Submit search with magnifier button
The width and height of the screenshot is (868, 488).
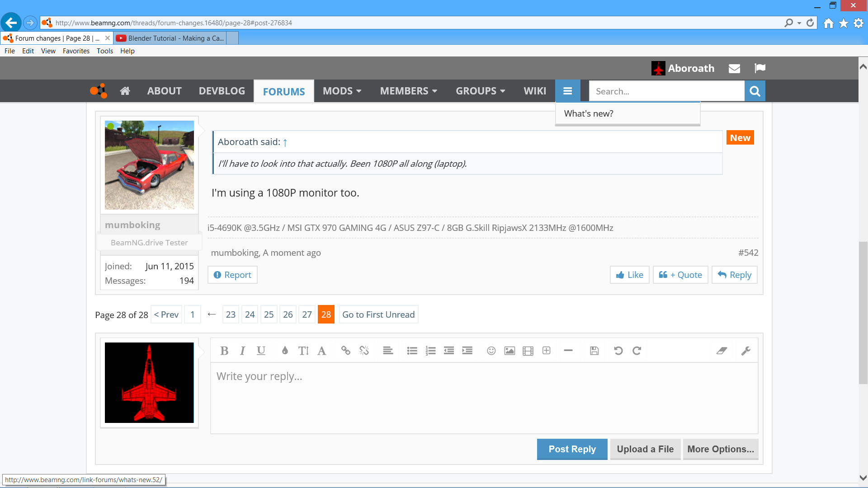755,91
